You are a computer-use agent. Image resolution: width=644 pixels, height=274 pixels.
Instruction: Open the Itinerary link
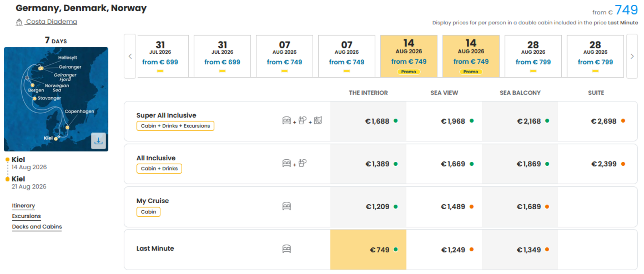[x=23, y=206]
